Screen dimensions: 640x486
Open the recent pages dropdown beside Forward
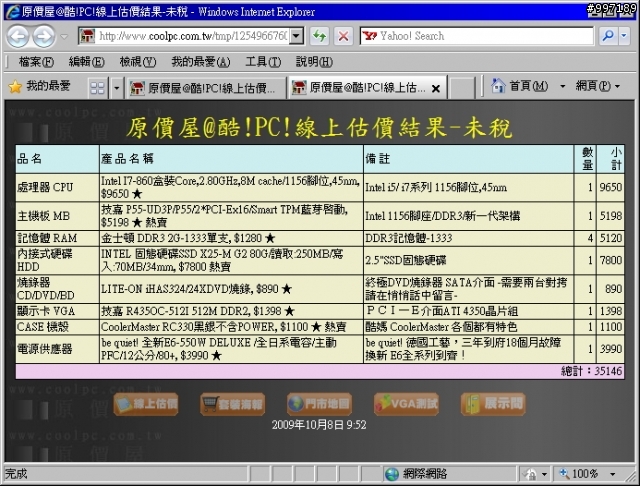[x=64, y=36]
